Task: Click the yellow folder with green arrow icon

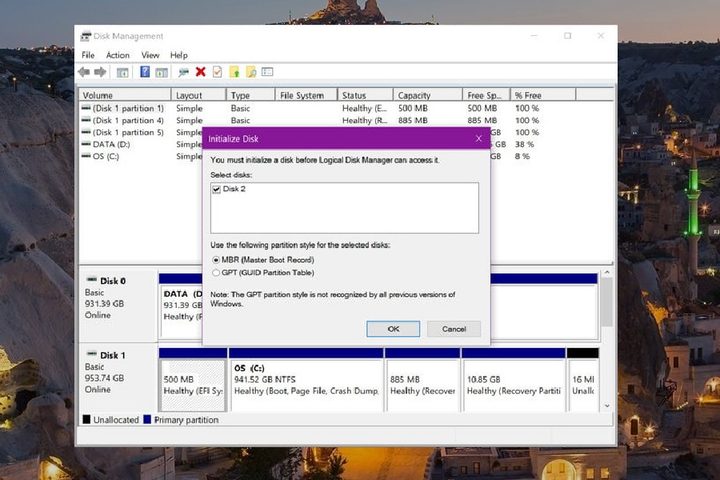Action: (x=234, y=72)
